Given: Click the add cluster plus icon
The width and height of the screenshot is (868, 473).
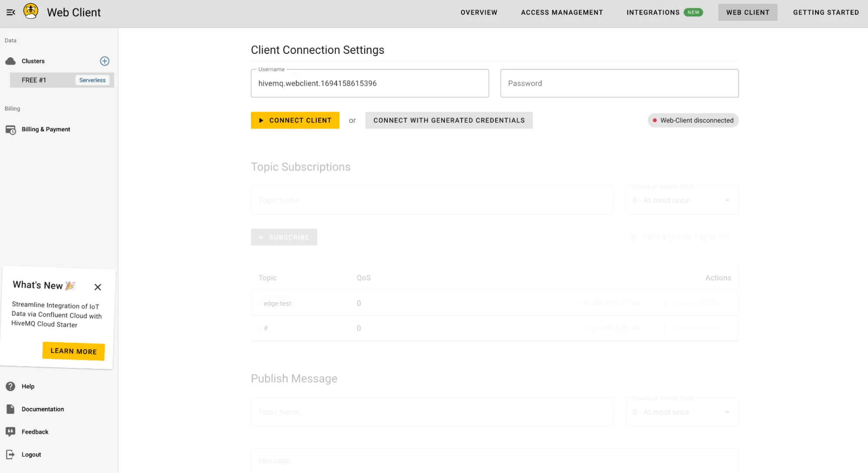Looking at the screenshot, I should tap(104, 61).
